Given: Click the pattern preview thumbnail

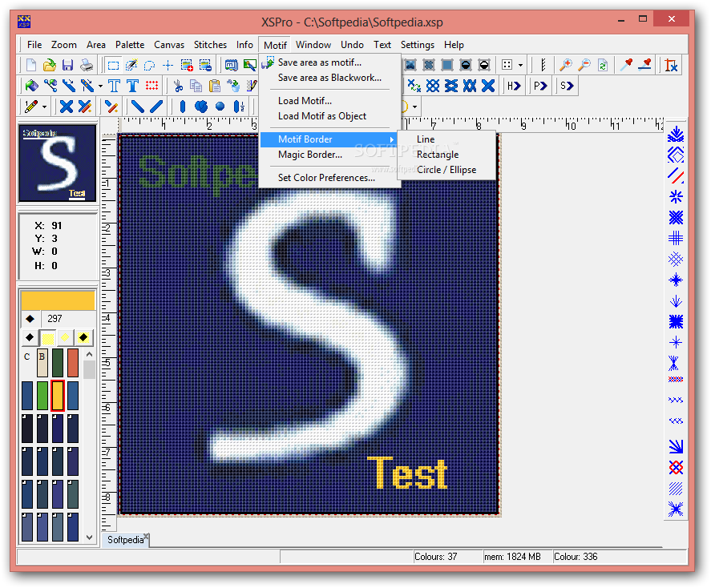Looking at the screenshot, I should 57,163.
